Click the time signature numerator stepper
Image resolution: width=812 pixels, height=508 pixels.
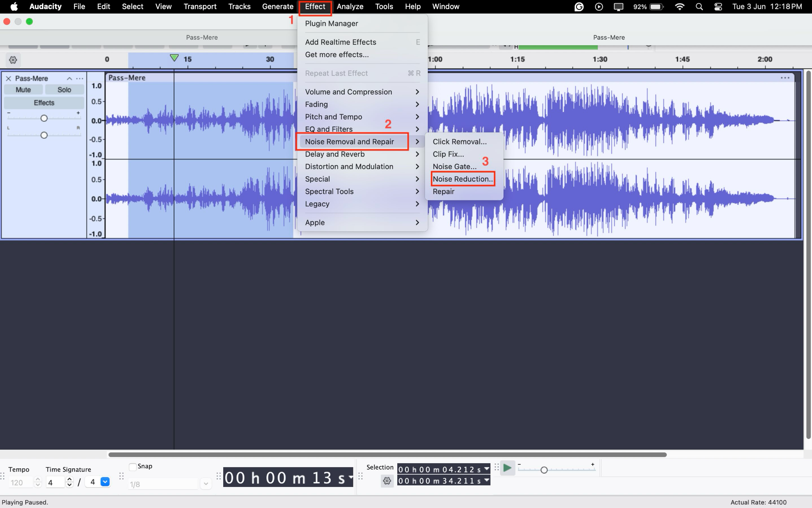click(69, 482)
